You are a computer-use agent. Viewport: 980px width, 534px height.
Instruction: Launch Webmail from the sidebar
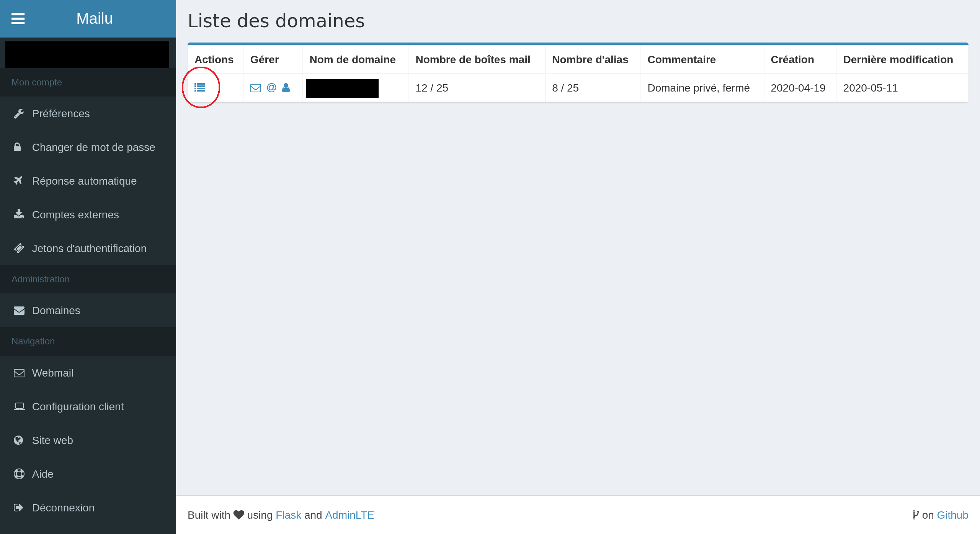click(52, 373)
